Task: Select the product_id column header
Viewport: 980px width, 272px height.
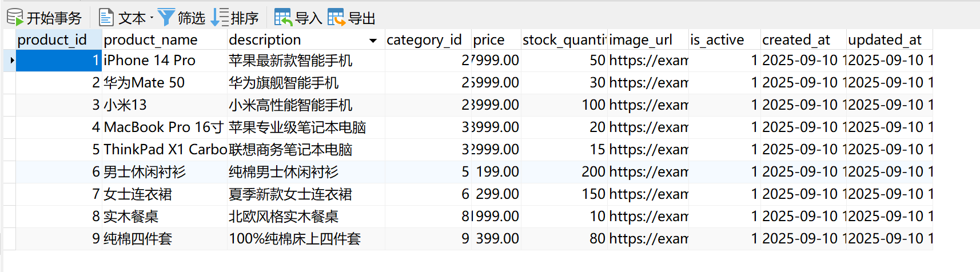Action: tap(58, 39)
